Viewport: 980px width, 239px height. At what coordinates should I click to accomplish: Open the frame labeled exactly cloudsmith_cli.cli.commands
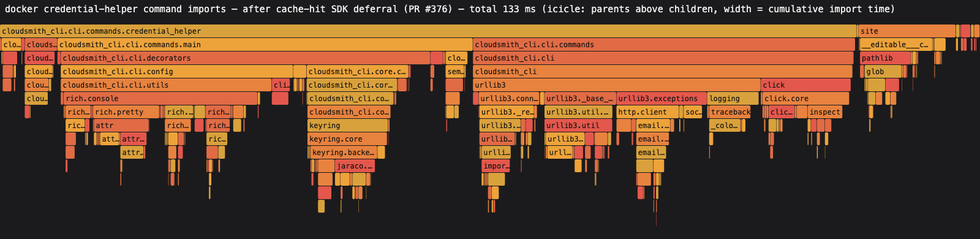664,45
